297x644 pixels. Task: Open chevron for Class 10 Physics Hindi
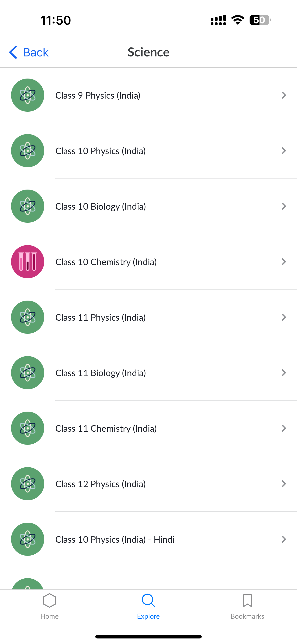point(283,539)
